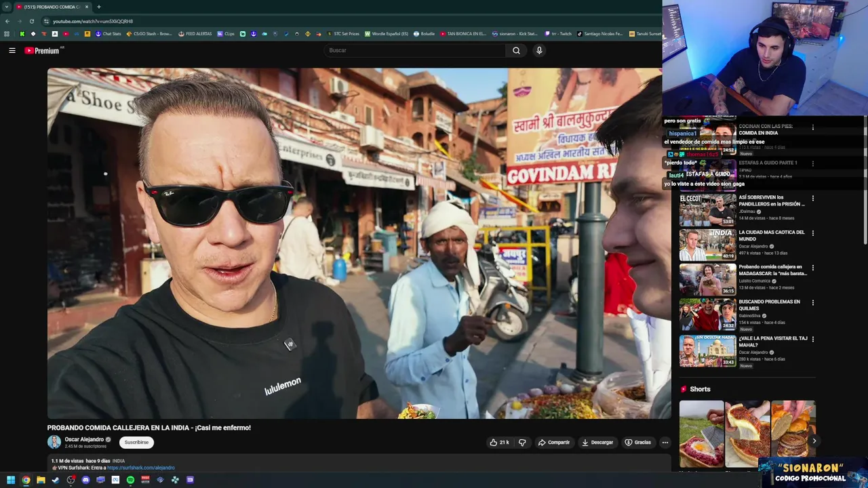Start voice search with the microphone
Image resolution: width=868 pixels, height=488 pixels.
pos(539,50)
